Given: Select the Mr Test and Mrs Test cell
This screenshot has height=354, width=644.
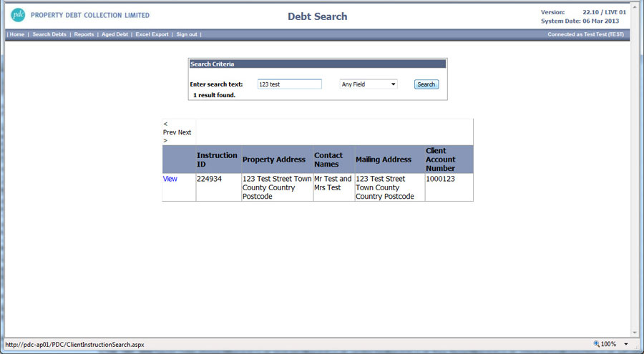Looking at the screenshot, I should tap(334, 187).
